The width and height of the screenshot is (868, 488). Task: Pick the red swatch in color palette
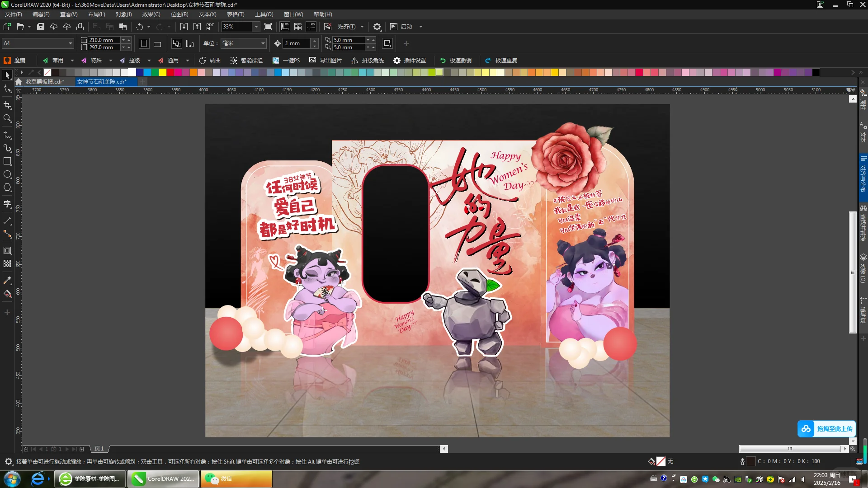click(x=170, y=72)
